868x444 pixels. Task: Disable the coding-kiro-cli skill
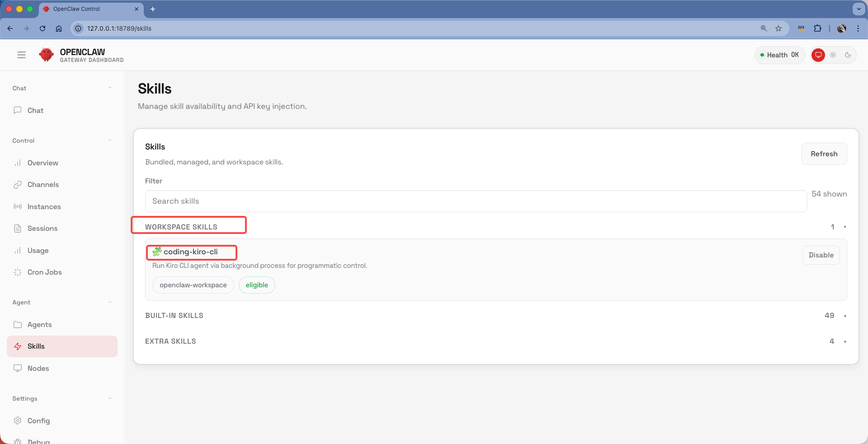click(821, 255)
